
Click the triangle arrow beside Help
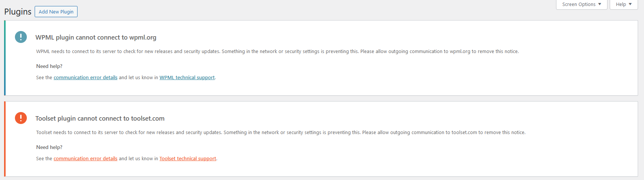630,4
